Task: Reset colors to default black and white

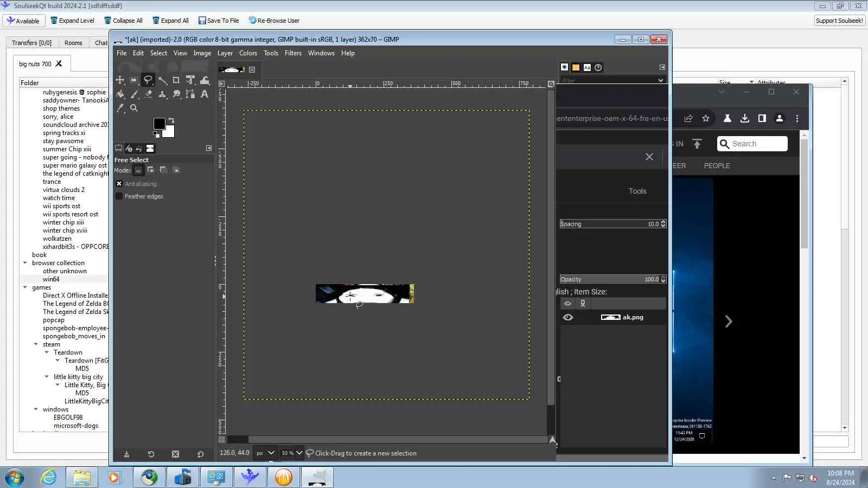Action: coord(156,134)
